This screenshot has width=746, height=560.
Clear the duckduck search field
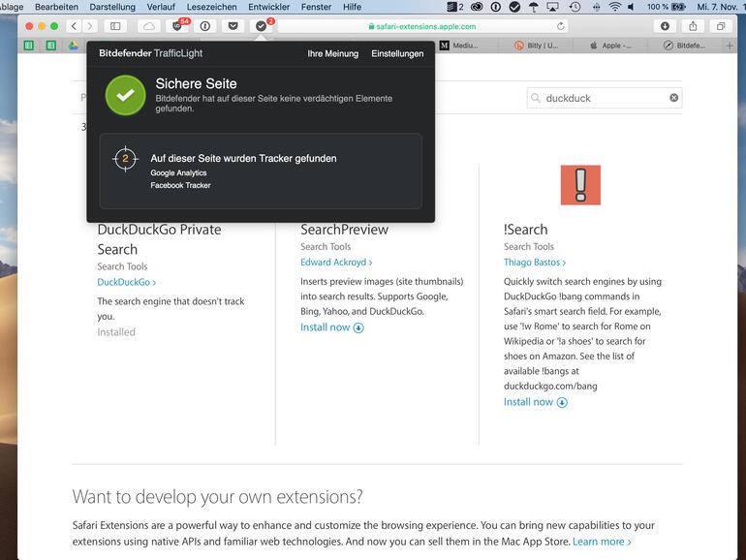point(674,98)
